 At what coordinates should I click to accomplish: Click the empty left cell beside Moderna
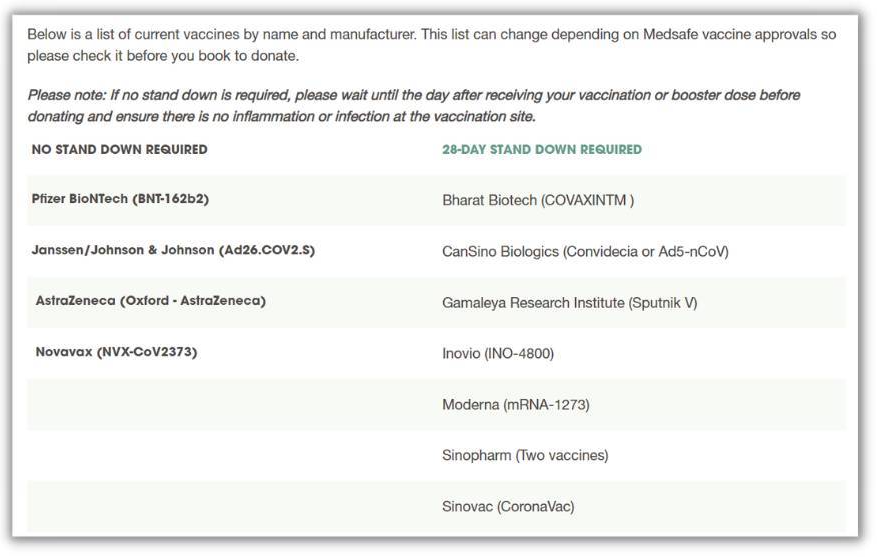(233, 404)
